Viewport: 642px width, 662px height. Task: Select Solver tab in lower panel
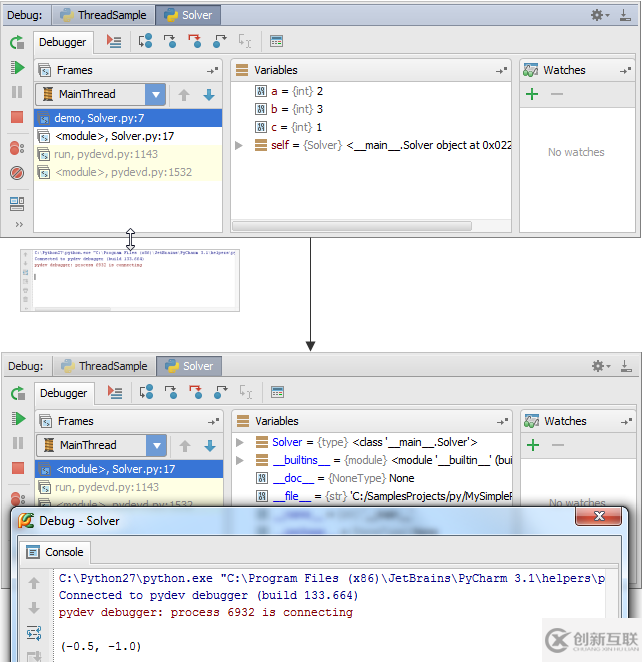tap(189, 366)
